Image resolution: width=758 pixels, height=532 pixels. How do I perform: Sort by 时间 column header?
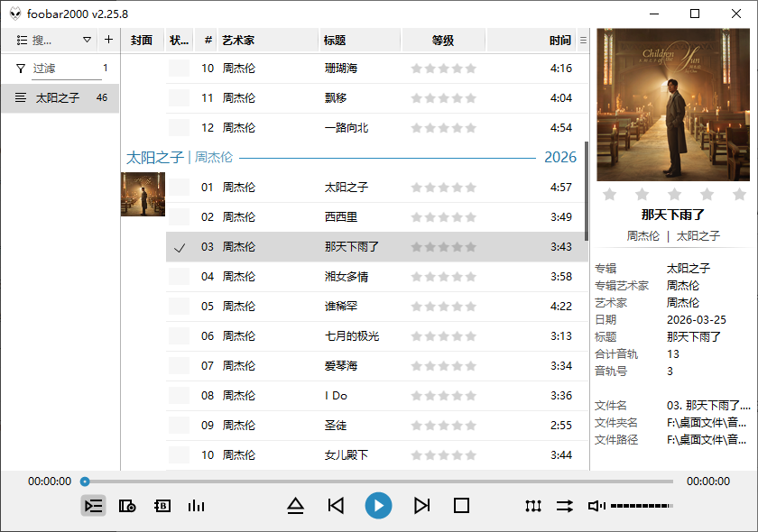[x=532, y=40]
